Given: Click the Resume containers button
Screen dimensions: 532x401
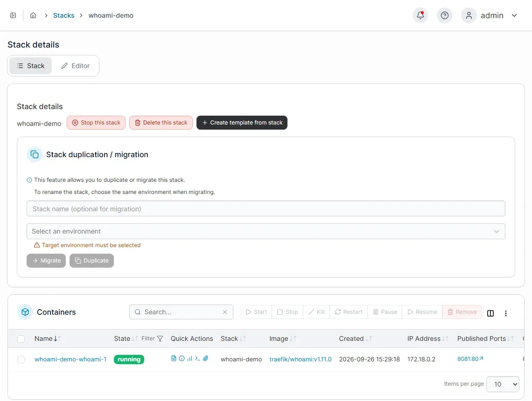Looking at the screenshot, I should (422, 312).
